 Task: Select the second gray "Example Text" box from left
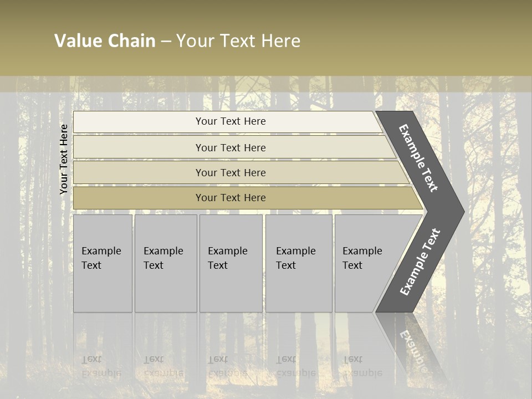165,263
